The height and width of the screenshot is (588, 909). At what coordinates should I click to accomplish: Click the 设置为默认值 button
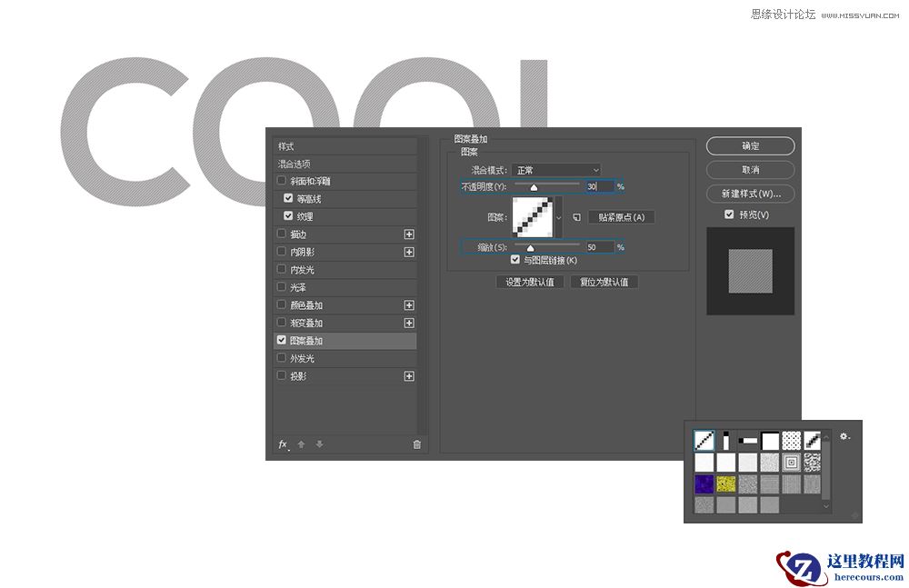pos(530,283)
